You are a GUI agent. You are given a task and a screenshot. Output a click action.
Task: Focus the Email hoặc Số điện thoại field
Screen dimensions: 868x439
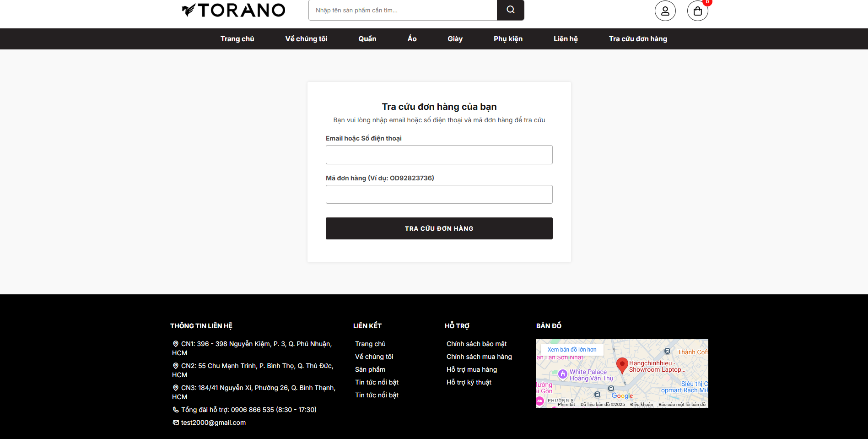click(439, 155)
